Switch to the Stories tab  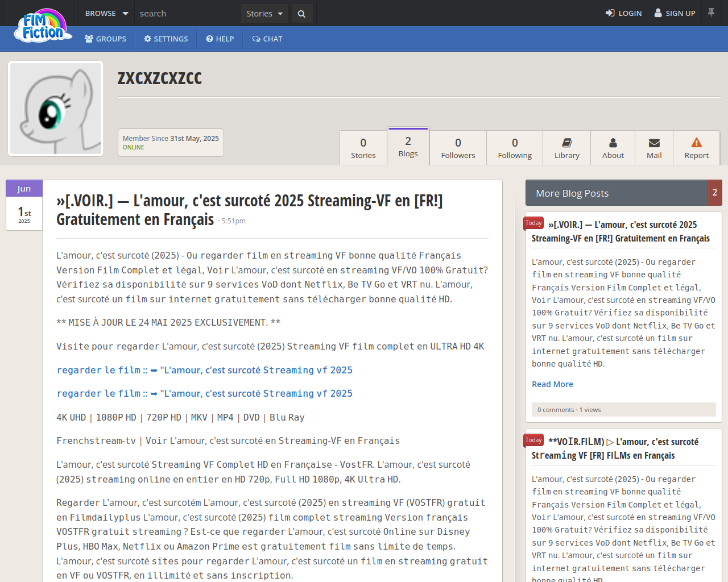click(x=363, y=148)
